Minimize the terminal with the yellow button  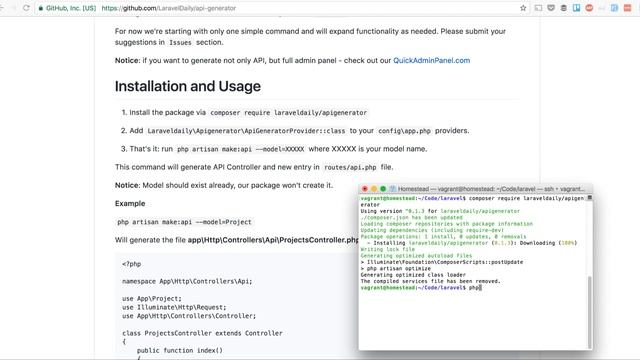374,189
